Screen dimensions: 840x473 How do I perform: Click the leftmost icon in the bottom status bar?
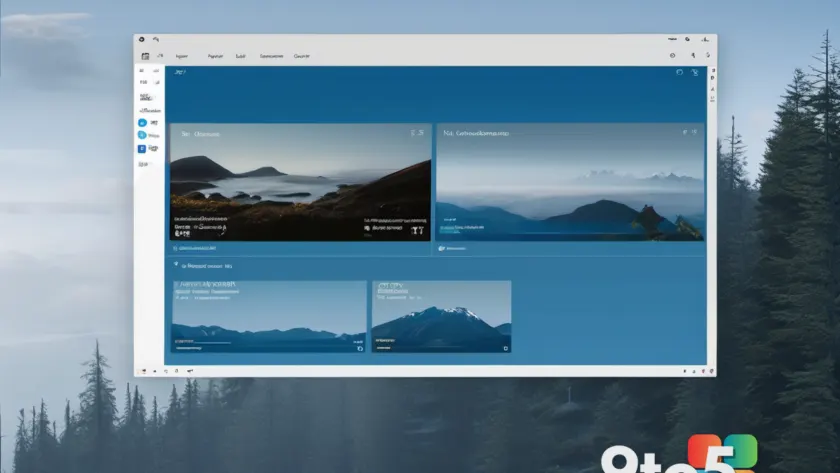point(143,371)
